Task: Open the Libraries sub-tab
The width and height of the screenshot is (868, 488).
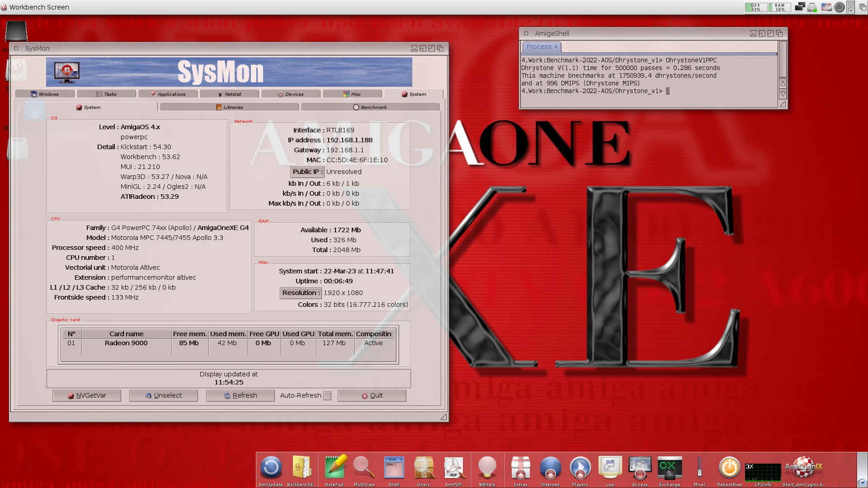Action: [229, 107]
